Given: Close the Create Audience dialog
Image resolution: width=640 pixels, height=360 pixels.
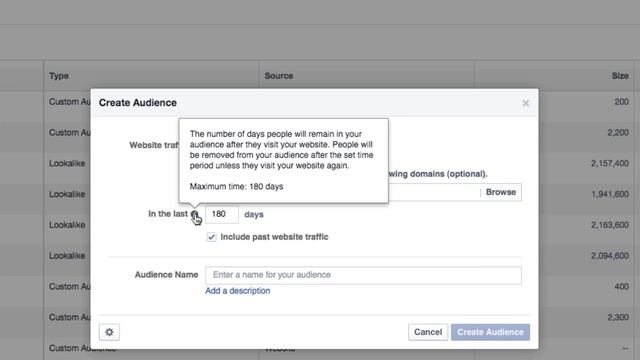Looking at the screenshot, I should coord(526,103).
